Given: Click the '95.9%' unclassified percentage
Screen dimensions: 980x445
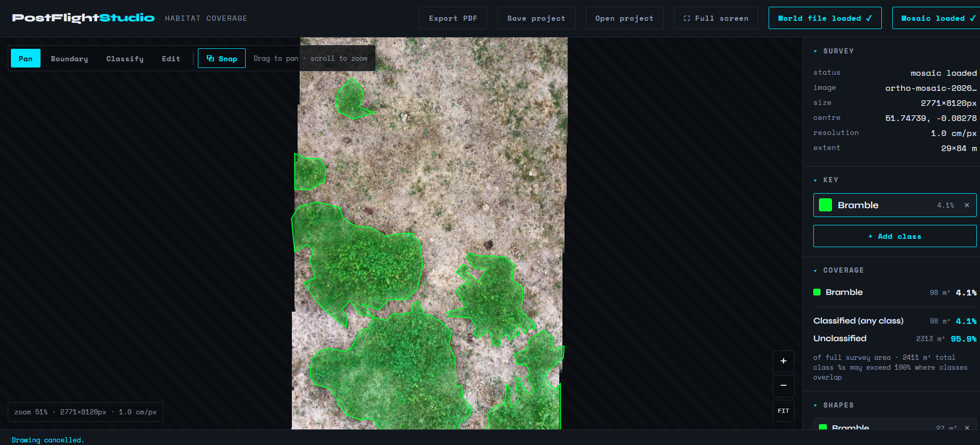Looking at the screenshot, I should (x=963, y=339).
